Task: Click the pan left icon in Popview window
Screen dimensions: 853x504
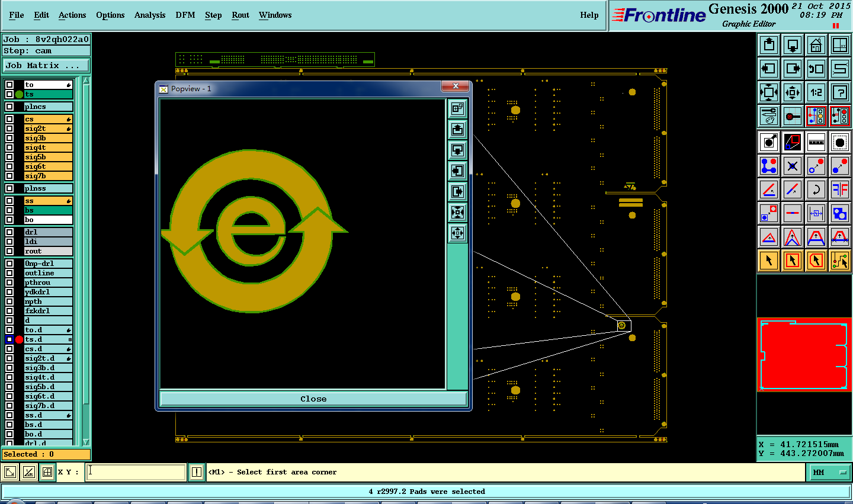Action: point(457,171)
